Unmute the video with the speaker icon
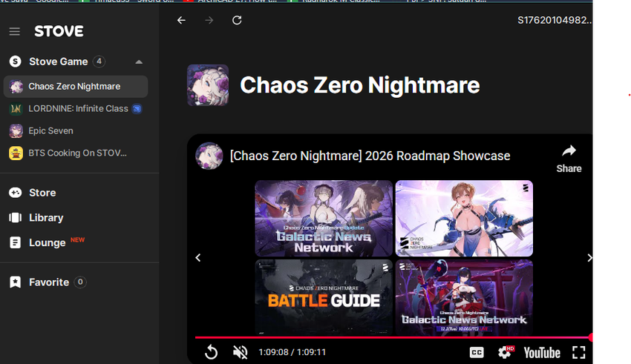Viewport: 631px width, 364px height. coord(241,352)
